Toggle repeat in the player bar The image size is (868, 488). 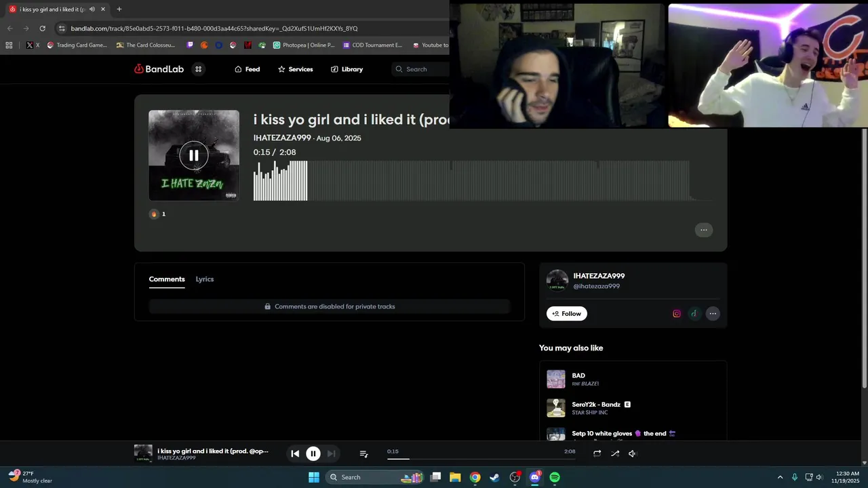(x=597, y=453)
